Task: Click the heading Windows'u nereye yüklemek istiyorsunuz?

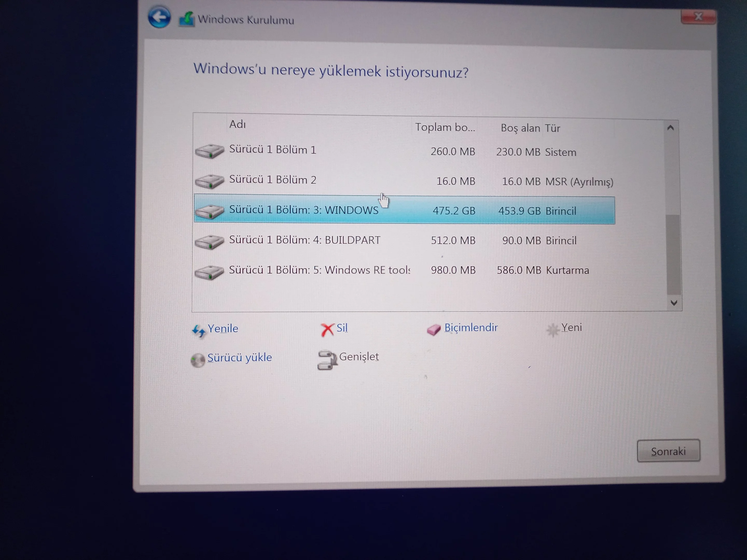Action: 331,71
